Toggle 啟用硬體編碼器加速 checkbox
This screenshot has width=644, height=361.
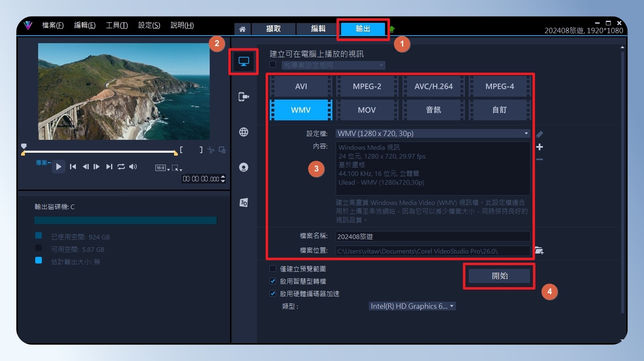click(x=273, y=293)
